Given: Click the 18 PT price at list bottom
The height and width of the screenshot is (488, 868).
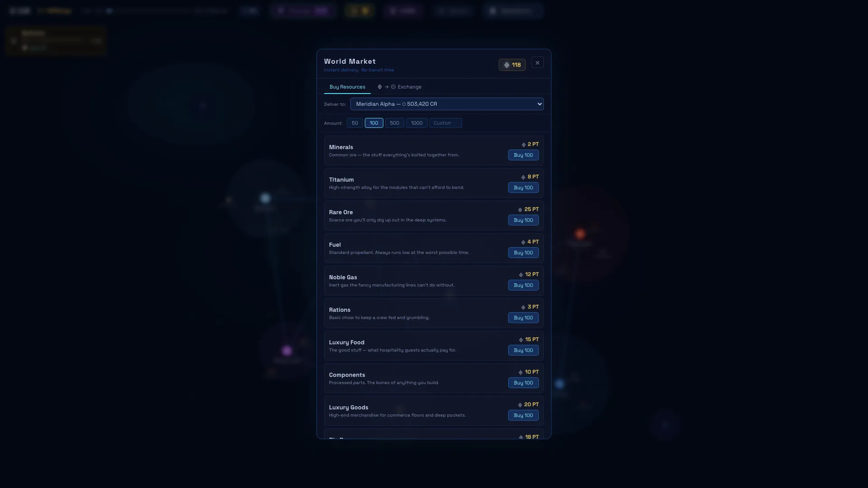Looking at the screenshot, I should tap(529, 437).
